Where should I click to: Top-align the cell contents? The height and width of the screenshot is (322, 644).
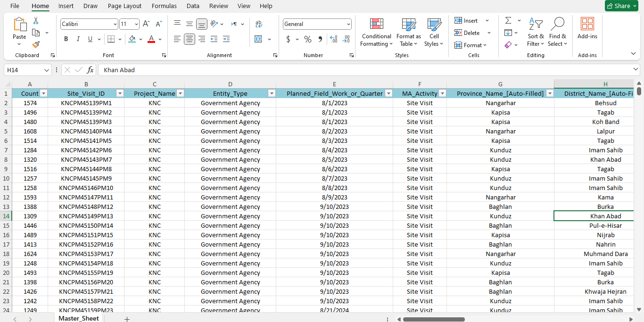[x=177, y=24]
